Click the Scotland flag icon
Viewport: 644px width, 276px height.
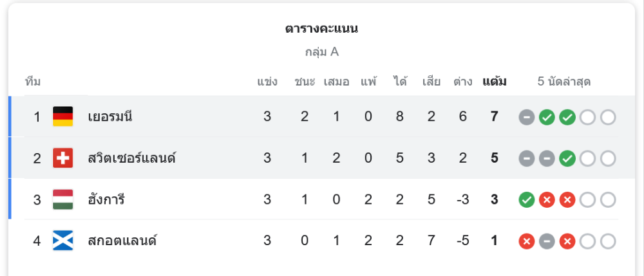63,241
